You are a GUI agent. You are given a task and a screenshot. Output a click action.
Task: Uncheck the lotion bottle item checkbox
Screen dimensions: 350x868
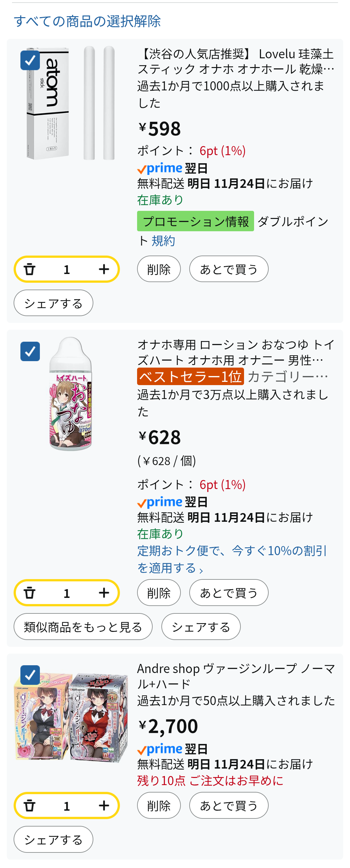pos(30,351)
